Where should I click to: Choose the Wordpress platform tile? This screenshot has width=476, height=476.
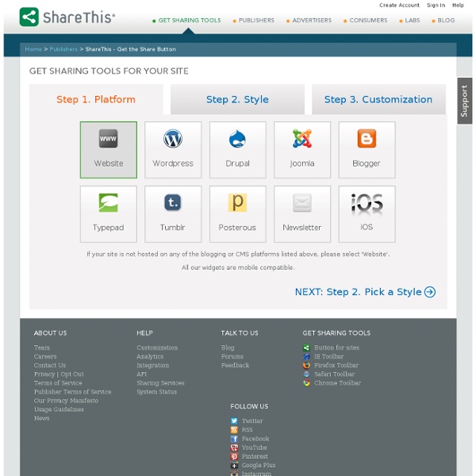tap(173, 150)
